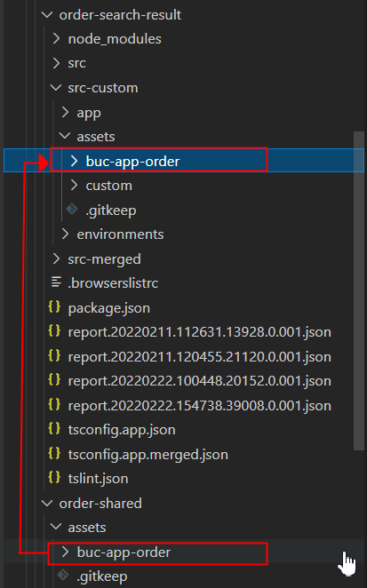This screenshot has width=367, height=588.
Task: Click the git icon beside .gitkeep under order-shared assets
Action: tap(63, 576)
